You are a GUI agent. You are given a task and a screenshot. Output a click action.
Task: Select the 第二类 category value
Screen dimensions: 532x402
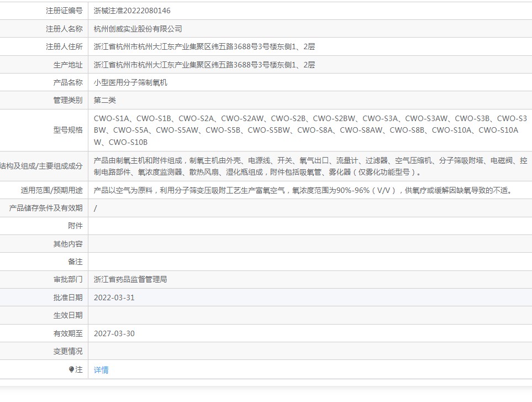coord(105,100)
